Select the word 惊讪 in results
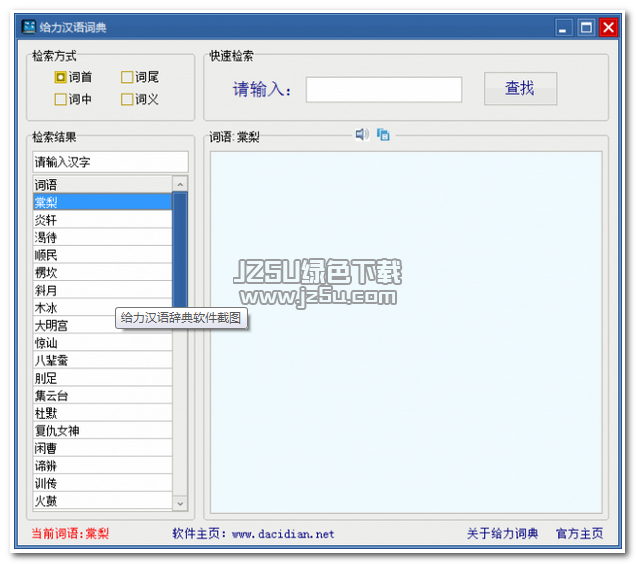 (103, 343)
